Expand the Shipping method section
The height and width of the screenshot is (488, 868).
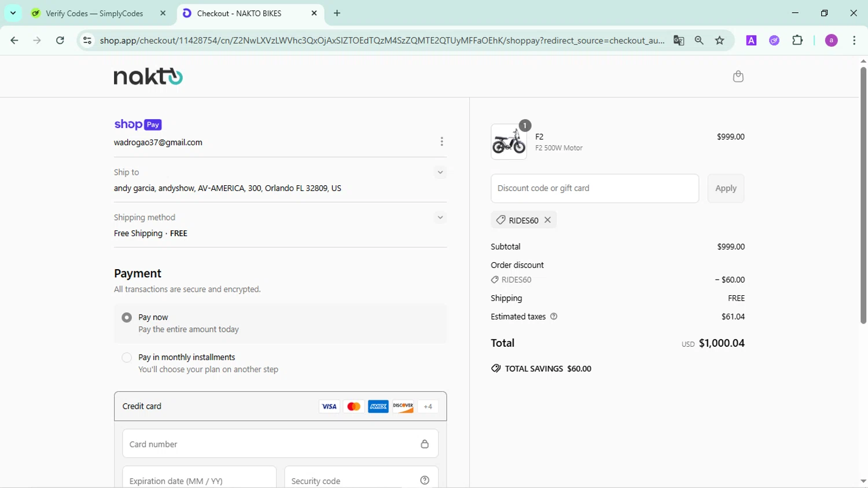click(440, 218)
